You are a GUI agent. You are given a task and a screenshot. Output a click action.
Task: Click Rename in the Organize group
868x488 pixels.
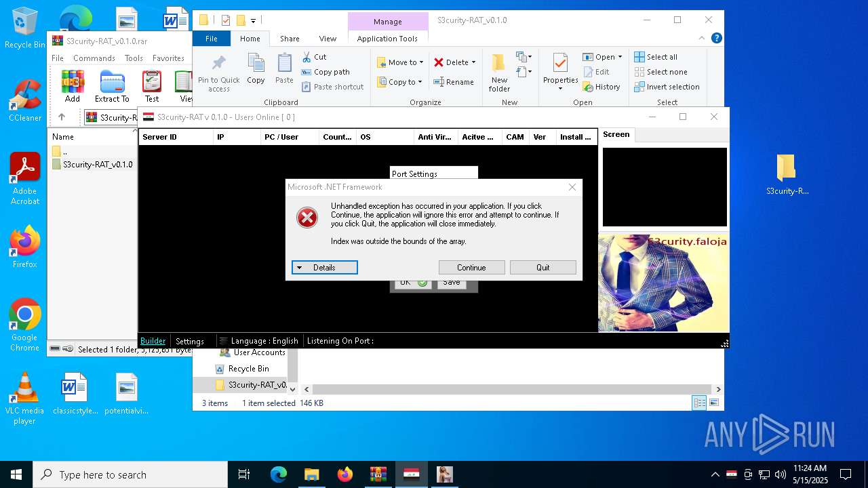coord(454,82)
